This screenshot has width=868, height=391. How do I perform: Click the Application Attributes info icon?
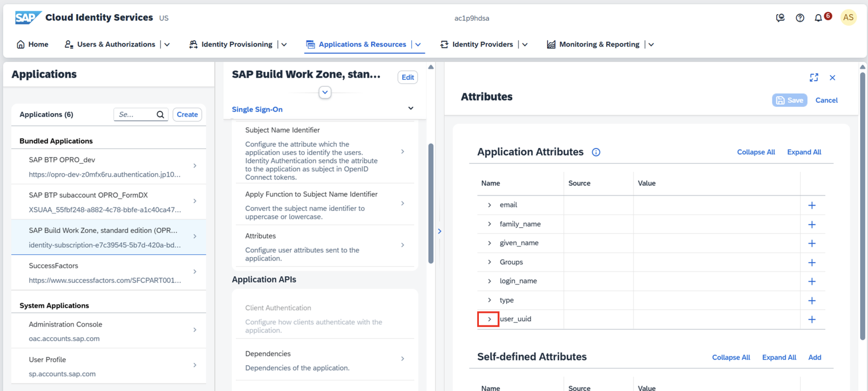[x=596, y=152]
